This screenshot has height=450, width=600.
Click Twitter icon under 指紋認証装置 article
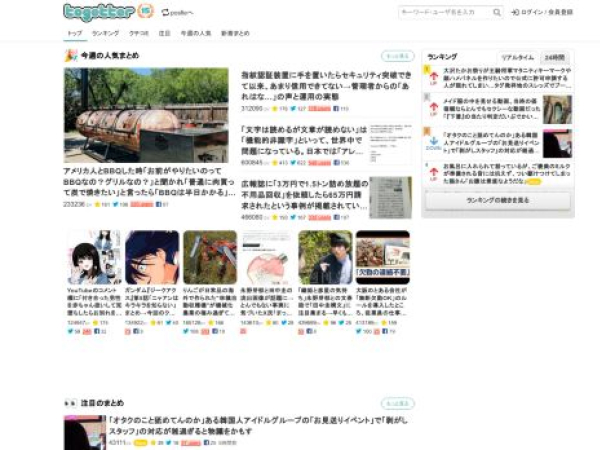[x=293, y=109]
